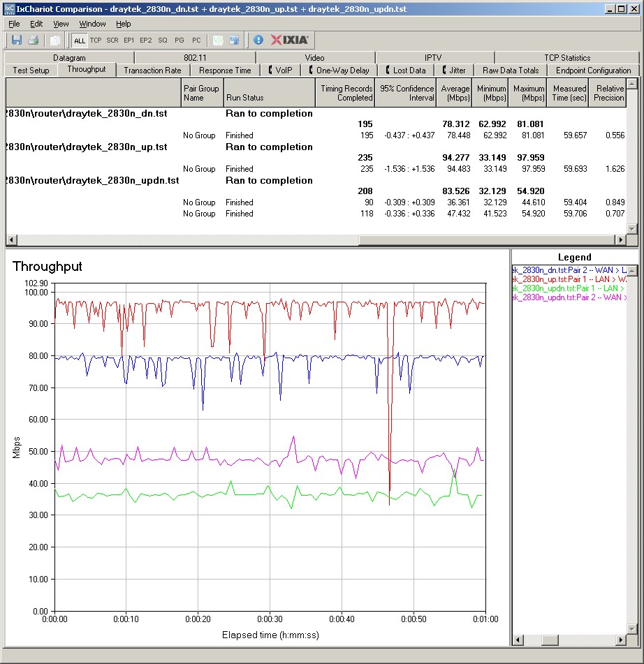This screenshot has width=644, height=664.
Task: Click the Save disk icon
Action: 17,40
